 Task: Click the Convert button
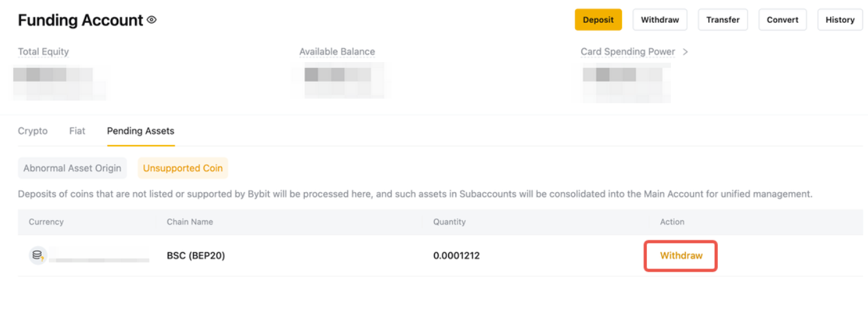pos(783,20)
